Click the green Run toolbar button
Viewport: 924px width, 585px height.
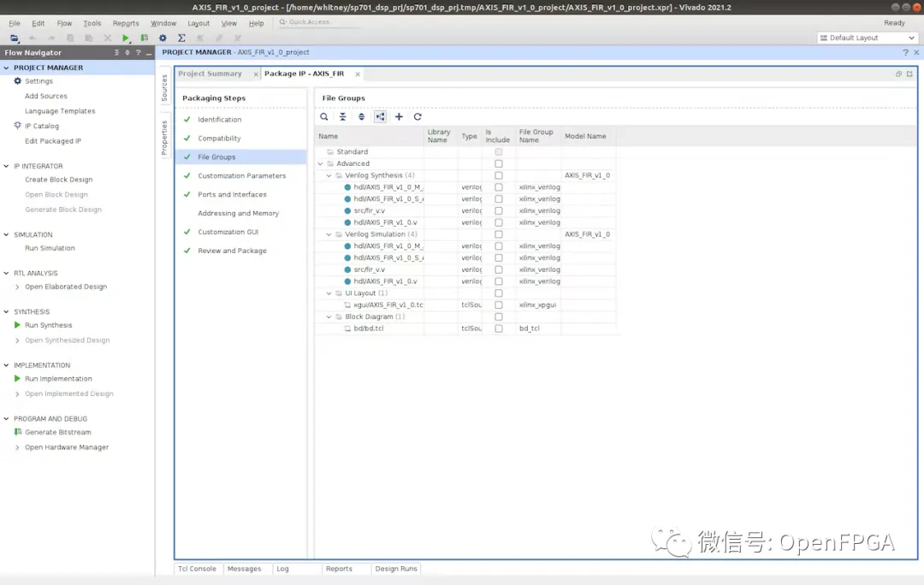pyautogui.click(x=126, y=38)
